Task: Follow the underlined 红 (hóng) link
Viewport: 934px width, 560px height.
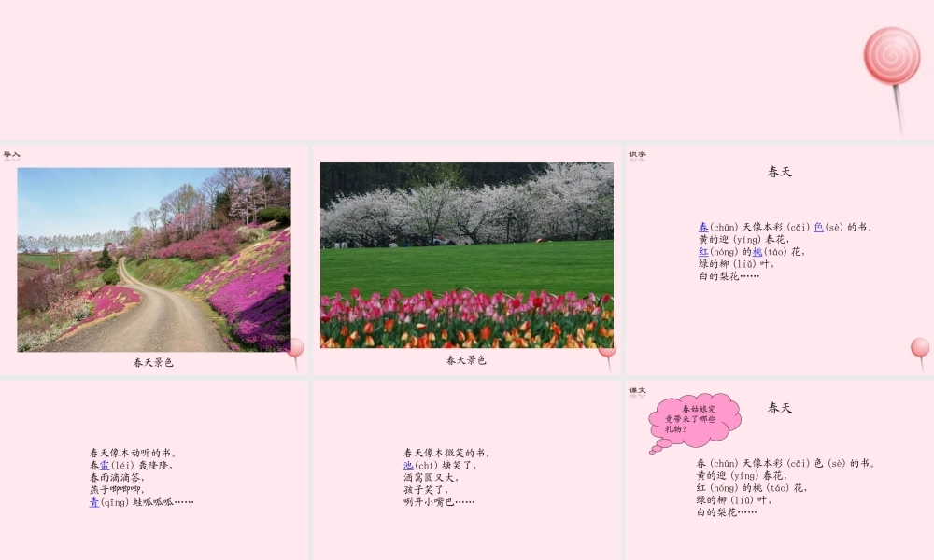Action: [x=703, y=252]
